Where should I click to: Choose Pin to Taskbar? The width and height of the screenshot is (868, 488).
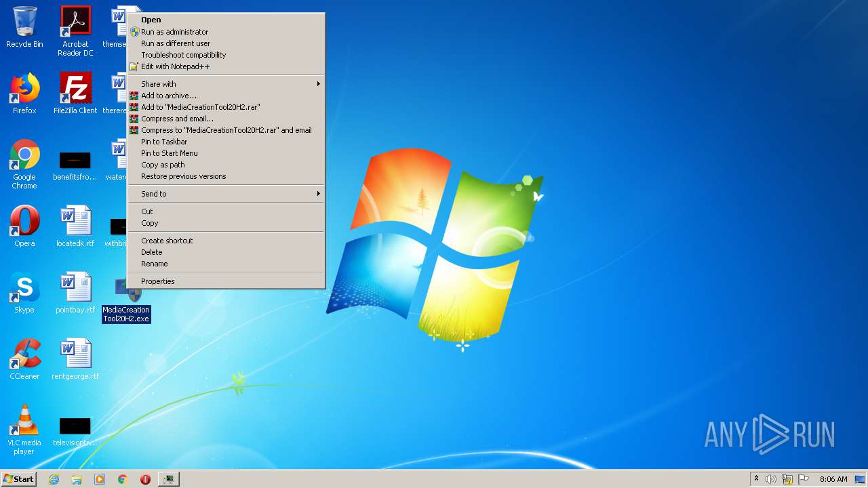tap(226, 142)
